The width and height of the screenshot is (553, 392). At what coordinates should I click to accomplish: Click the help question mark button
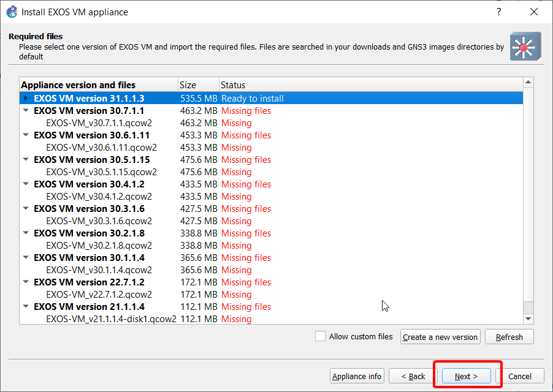point(498,12)
